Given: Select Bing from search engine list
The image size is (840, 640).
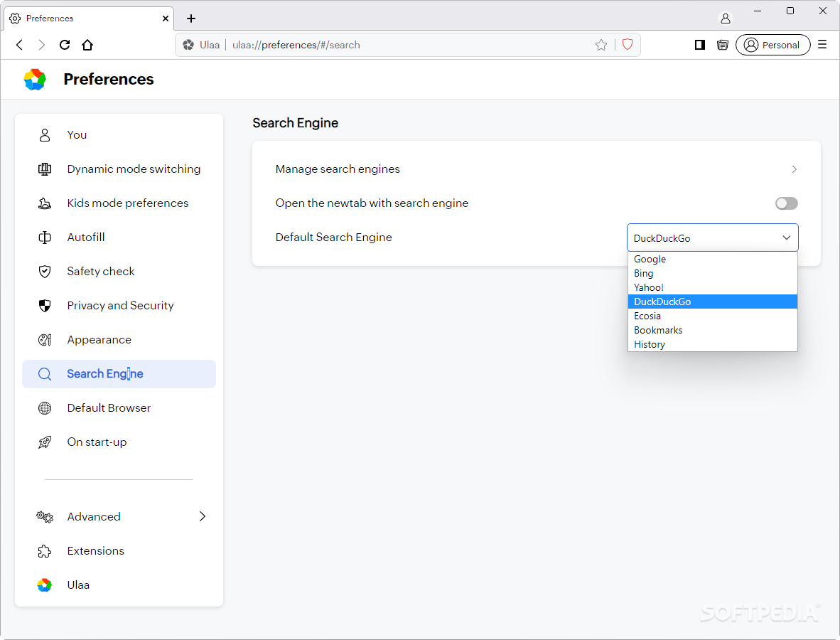Looking at the screenshot, I should click(x=713, y=273).
